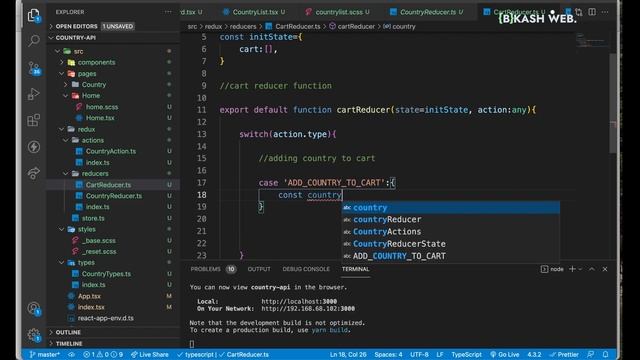Open Source Control view icon
The image size is (640, 360).
34,68
